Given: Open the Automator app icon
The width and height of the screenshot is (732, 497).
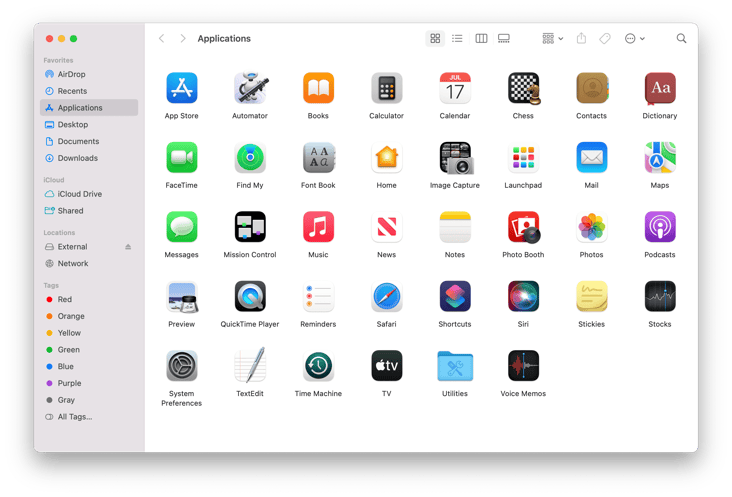Looking at the screenshot, I should [x=250, y=88].
